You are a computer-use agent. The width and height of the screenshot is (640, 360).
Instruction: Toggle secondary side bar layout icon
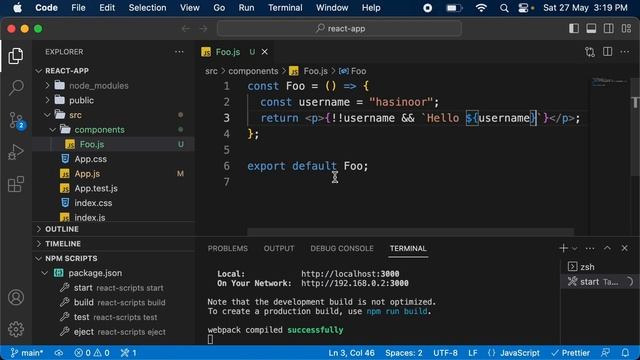[x=609, y=28]
